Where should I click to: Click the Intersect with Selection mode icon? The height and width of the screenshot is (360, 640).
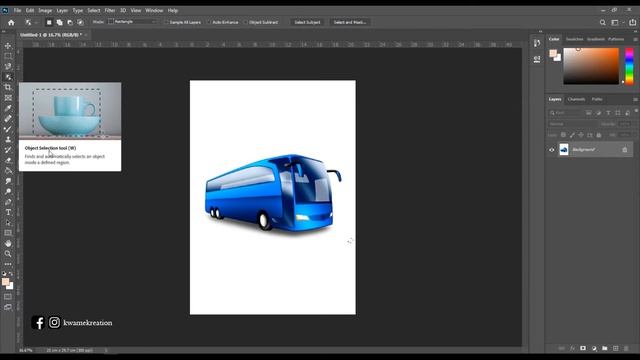point(80,22)
